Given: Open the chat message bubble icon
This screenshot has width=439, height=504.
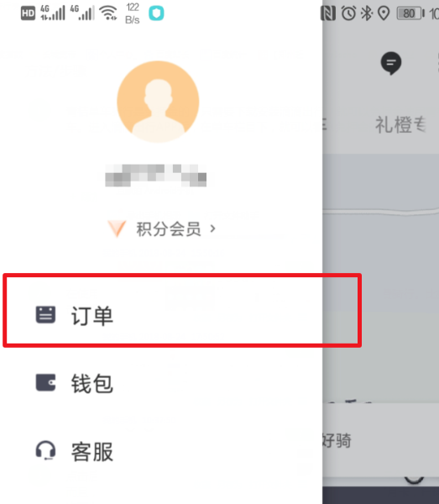Looking at the screenshot, I should pos(391,63).
